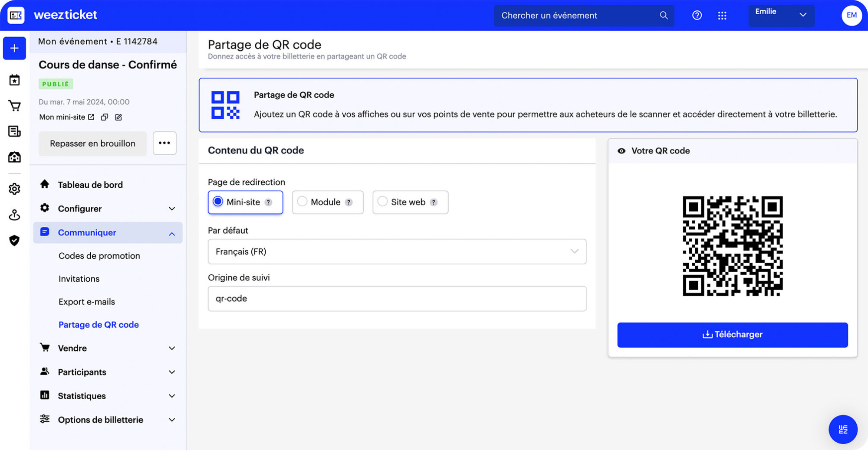868x450 pixels.
Task: Open the Français (FR) language dropdown
Action: [397, 251]
